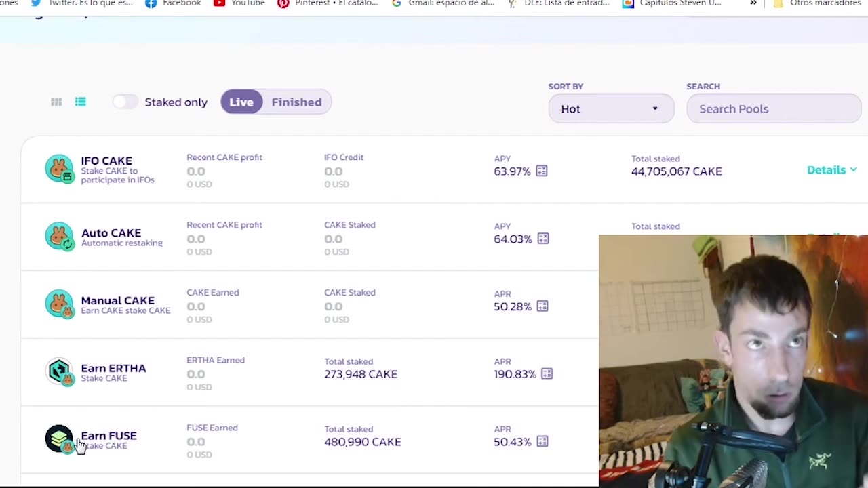Screen dimensions: 868x488
Task: Click the IFO CAKE pool token icon
Action: pos(59,169)
